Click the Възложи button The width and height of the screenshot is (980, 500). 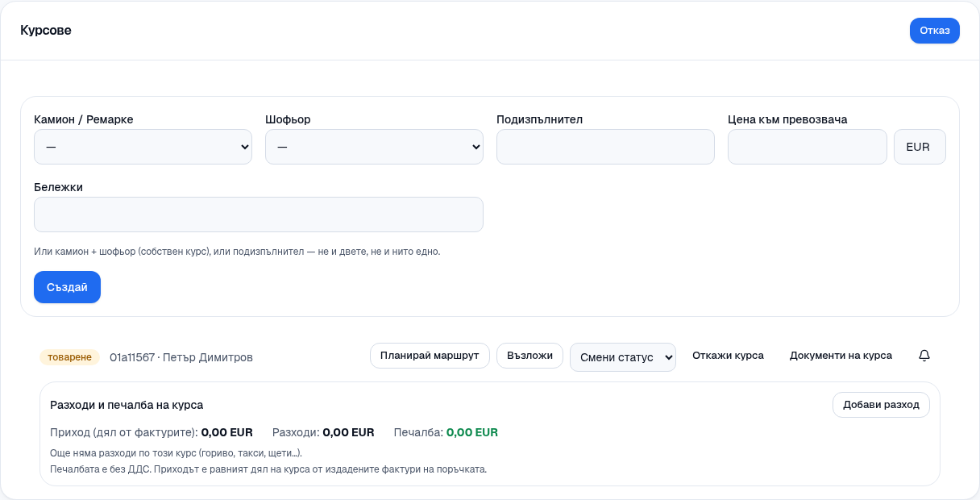pos(529,356)
